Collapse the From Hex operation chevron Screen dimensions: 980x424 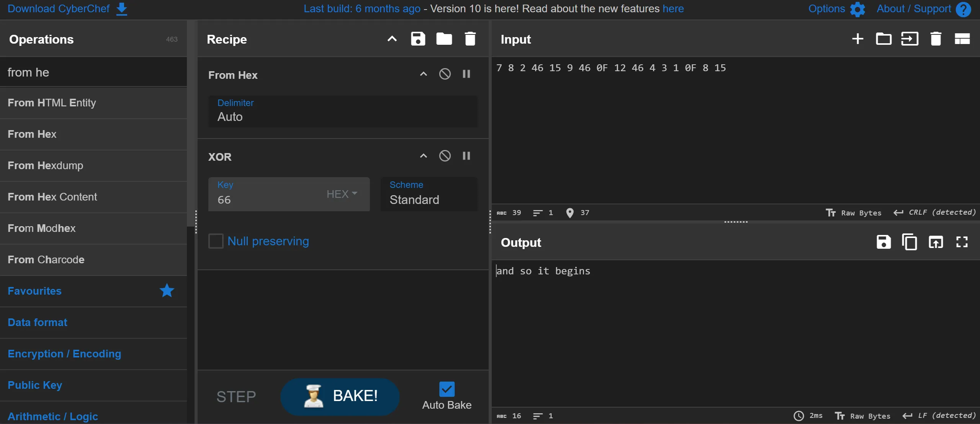point(423,74)
